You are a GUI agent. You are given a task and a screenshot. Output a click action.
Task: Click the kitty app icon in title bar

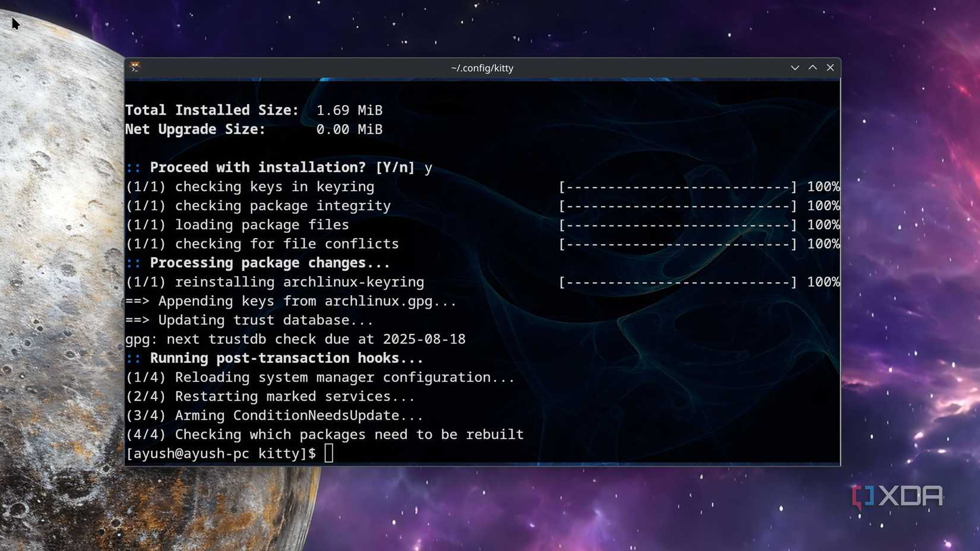tap(135, 67)
